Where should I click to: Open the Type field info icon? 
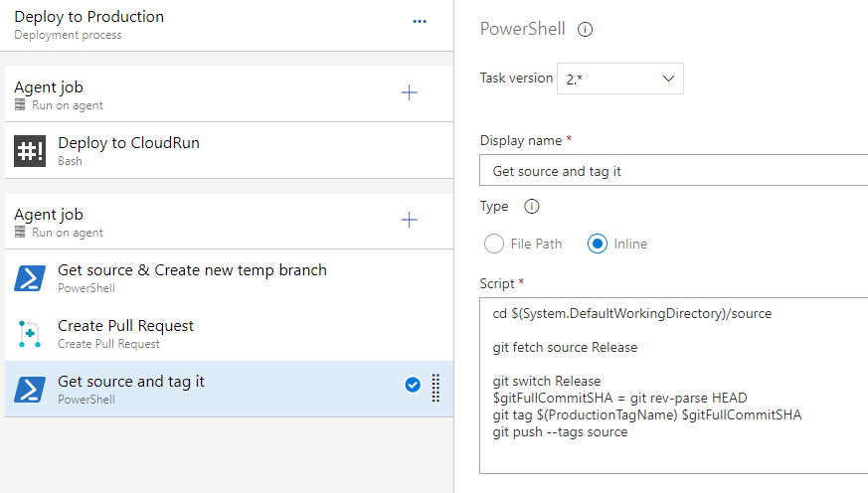click(x=531, y=207)
